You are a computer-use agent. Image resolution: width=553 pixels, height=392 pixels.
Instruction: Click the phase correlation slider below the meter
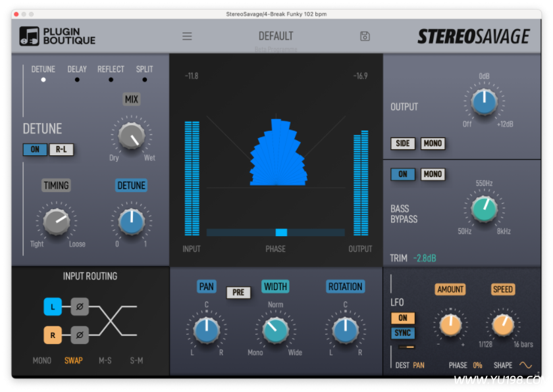[281, 232]
